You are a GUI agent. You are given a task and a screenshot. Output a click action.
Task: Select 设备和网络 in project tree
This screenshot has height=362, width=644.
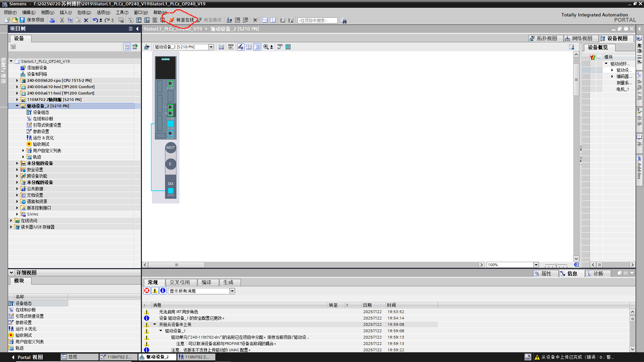(x=37, y=74)
